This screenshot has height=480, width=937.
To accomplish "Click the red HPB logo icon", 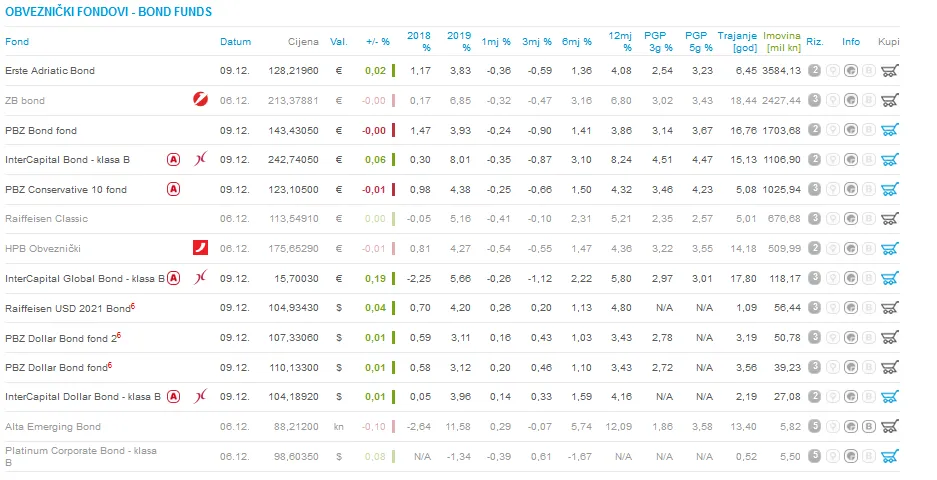I will [200, 247].
